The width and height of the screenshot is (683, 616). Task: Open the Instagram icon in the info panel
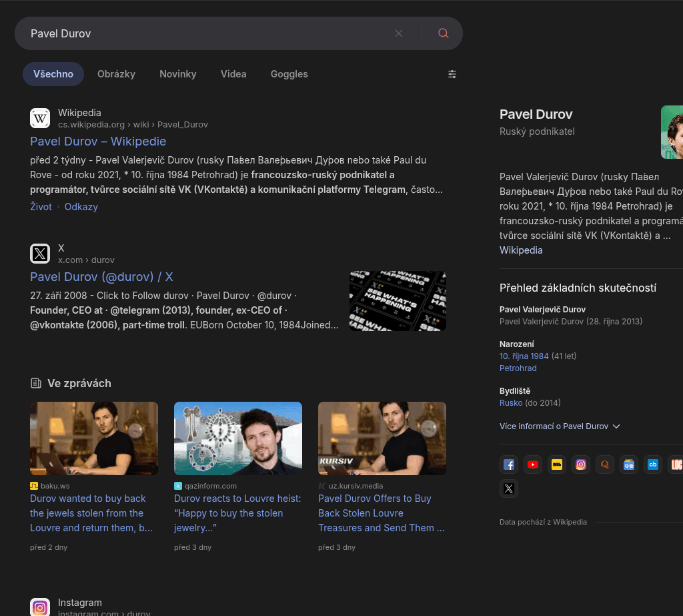tap(581, 465)
